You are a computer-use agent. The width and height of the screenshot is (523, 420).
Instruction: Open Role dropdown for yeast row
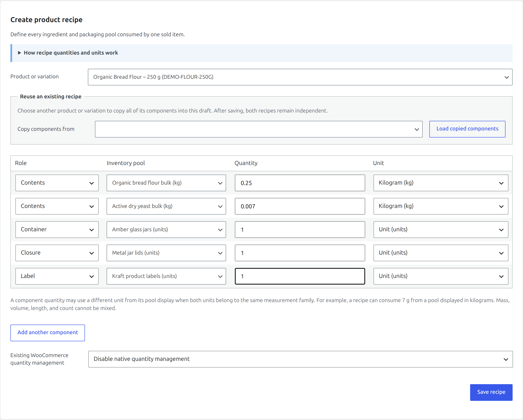click(57, 206)
